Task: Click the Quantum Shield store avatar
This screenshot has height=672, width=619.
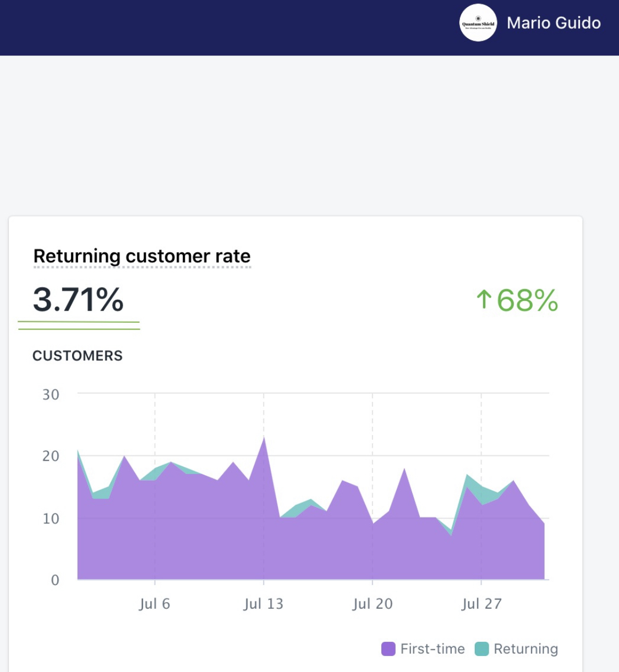Action: tap(478, 23)
